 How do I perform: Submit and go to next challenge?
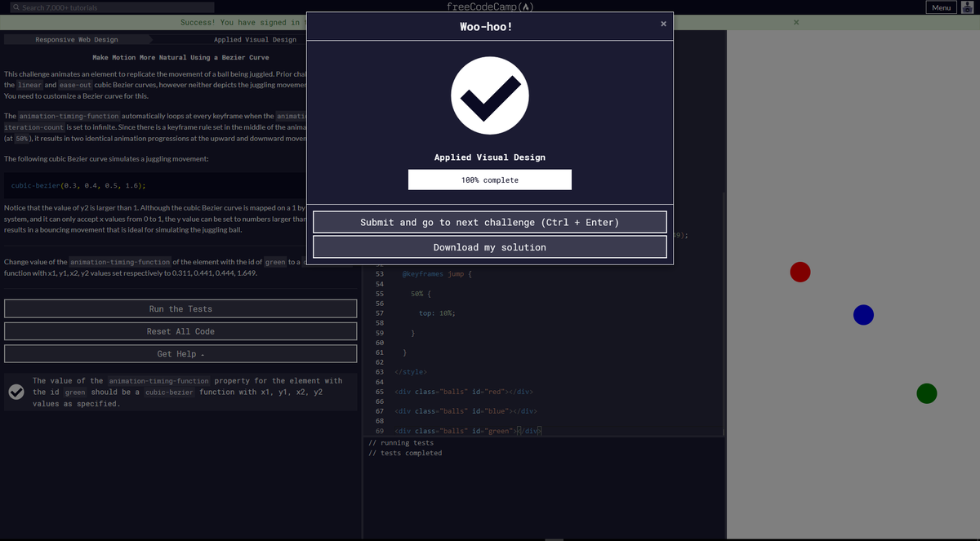coord(490,222)
